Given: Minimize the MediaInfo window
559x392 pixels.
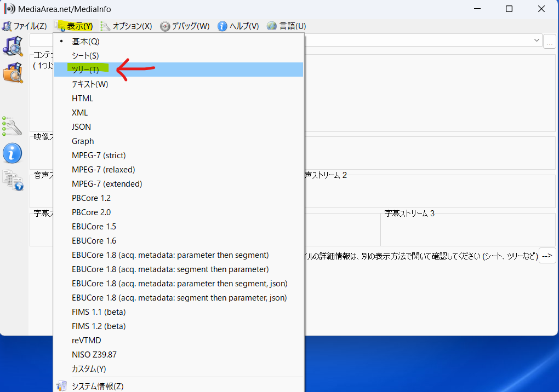Looking at the screenshot, I should coord(477,9).
